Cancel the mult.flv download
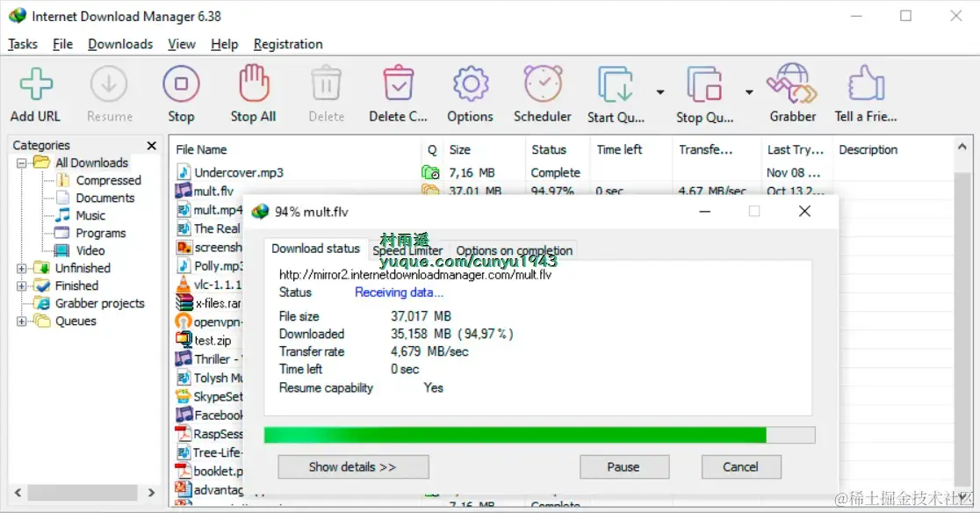Viewport: 980px width, 513px height. click(x=741, y=466)
